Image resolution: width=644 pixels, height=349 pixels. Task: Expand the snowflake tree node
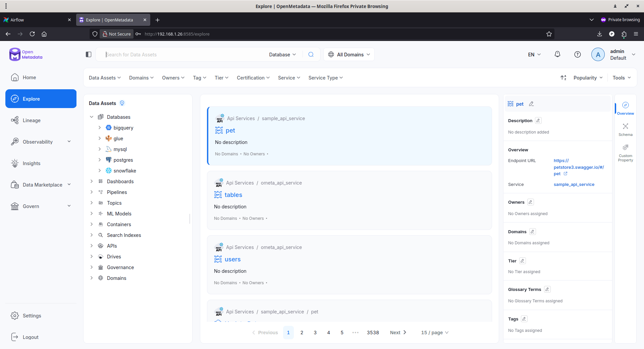[100, 171]
